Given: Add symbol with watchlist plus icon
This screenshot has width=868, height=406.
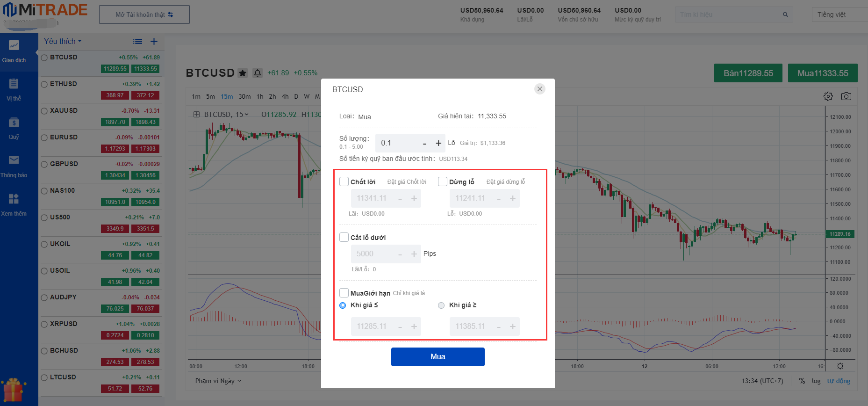Looking at the screenshot, I should tap(154, 41).
